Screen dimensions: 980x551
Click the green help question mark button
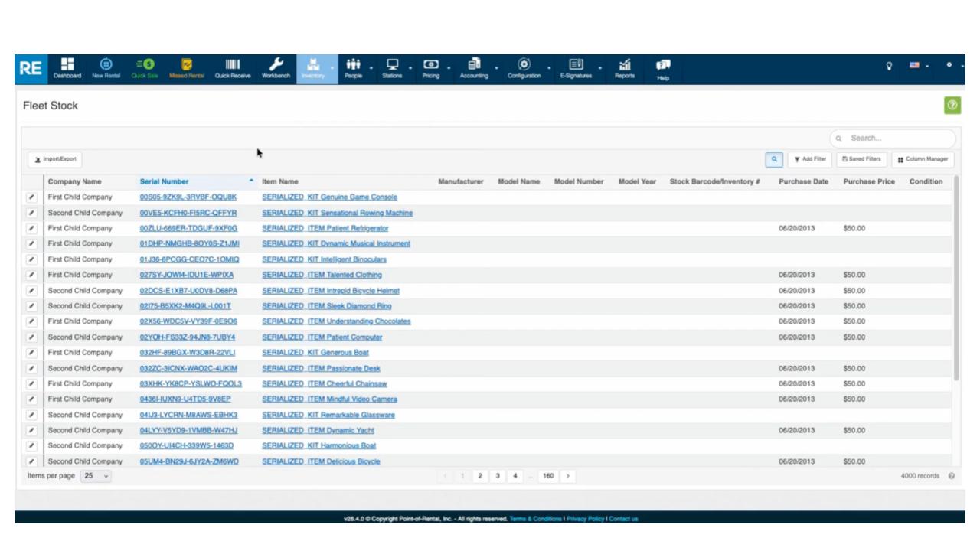(952, 106)
